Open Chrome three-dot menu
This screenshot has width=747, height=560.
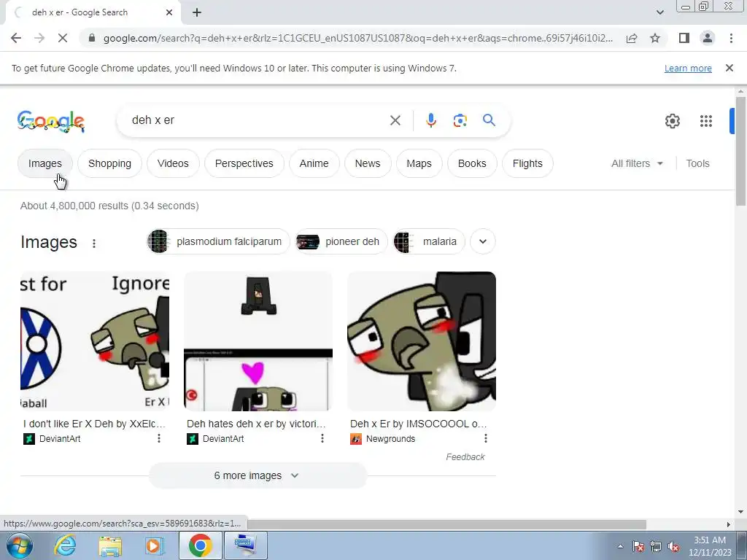click(731, 38)
